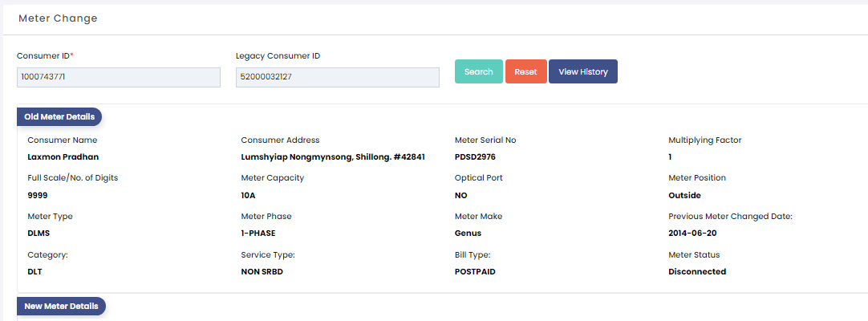868x321 pixels.
Task: Click the Reset button
Action: coord(526,71)
